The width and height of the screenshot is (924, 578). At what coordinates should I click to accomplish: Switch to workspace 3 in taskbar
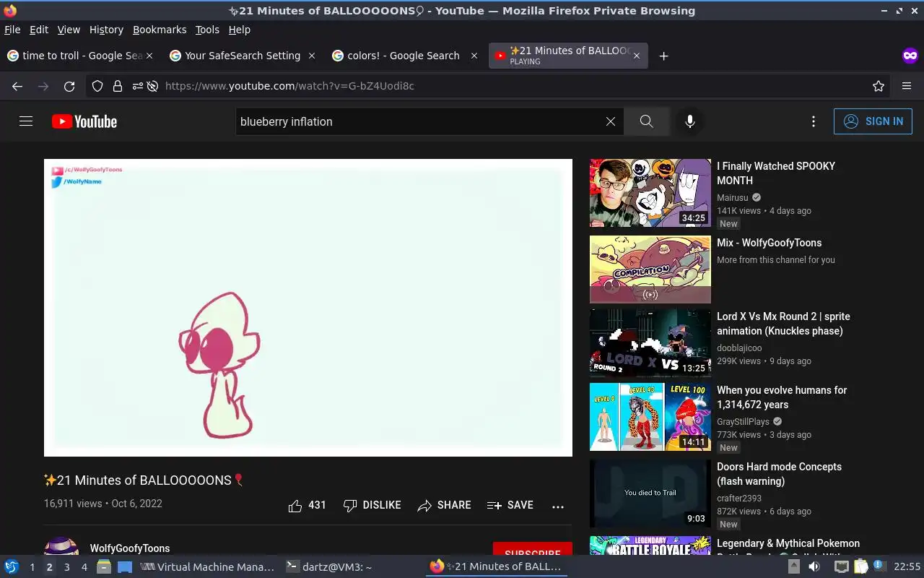[x=66, y=567]
